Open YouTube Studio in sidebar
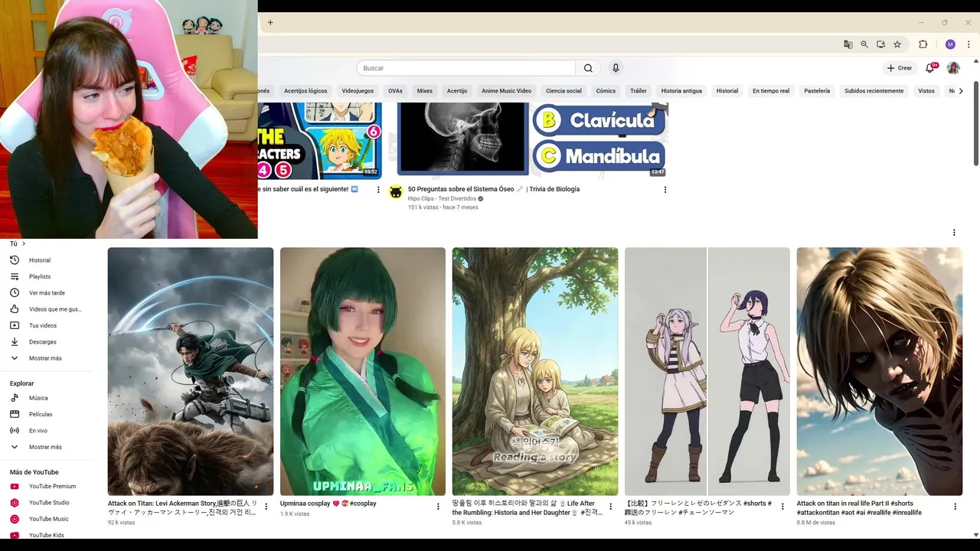Image resolution: width=980 pixels, height=551 pixels. coord(51,503)
